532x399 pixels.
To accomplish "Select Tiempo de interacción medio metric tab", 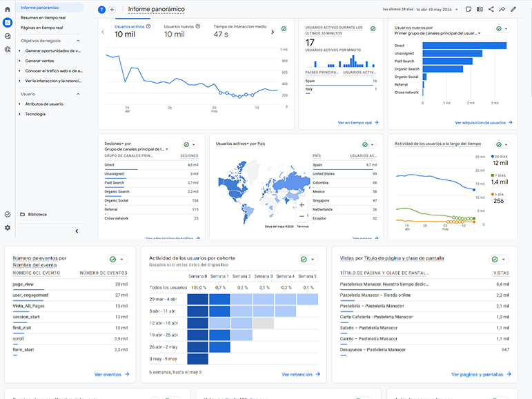I will coord(240,31).
